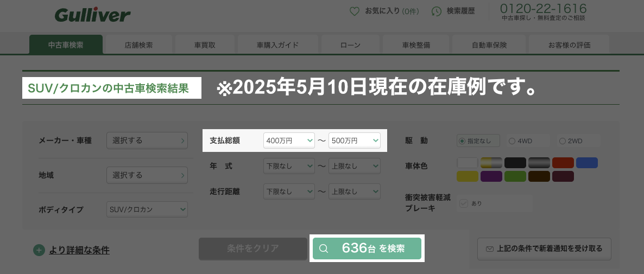Click the green plus icon for detailed conditions
Screen dimensions: 644x274
tap(39, 250)
